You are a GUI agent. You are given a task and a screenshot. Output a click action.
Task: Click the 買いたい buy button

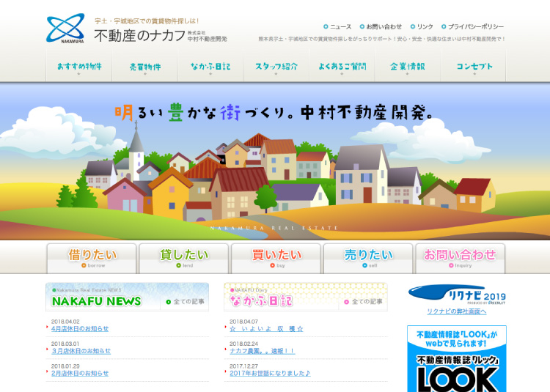pos(276,258)
